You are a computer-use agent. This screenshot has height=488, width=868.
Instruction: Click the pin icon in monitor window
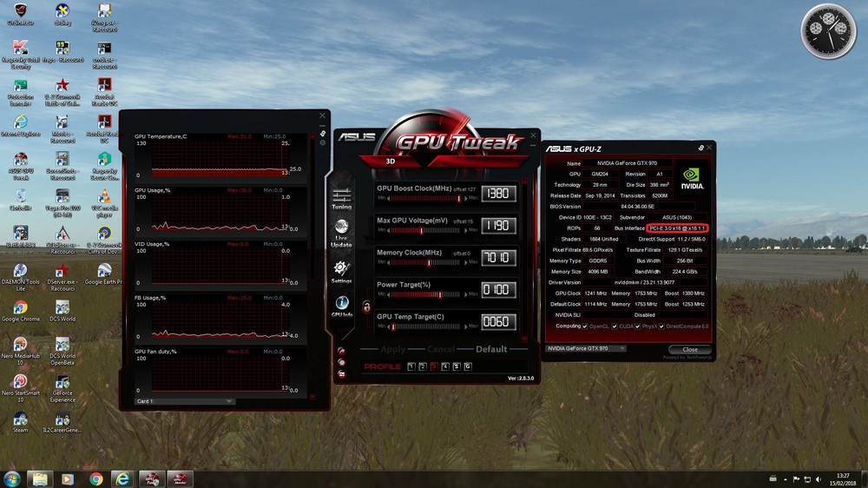point(323,134)
